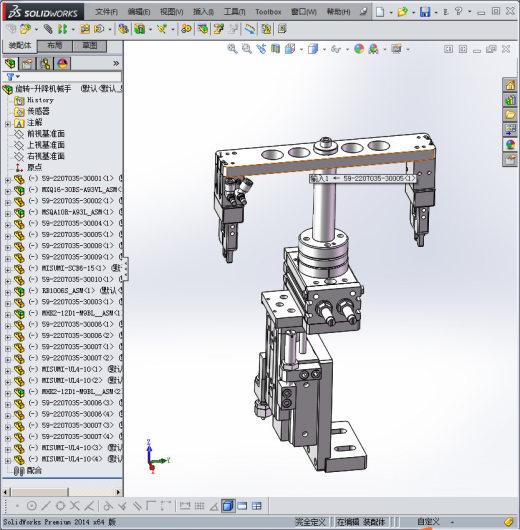Select the 装配体 command tab
This screenshot has width=520, height=530.
[x=20, y=46]
